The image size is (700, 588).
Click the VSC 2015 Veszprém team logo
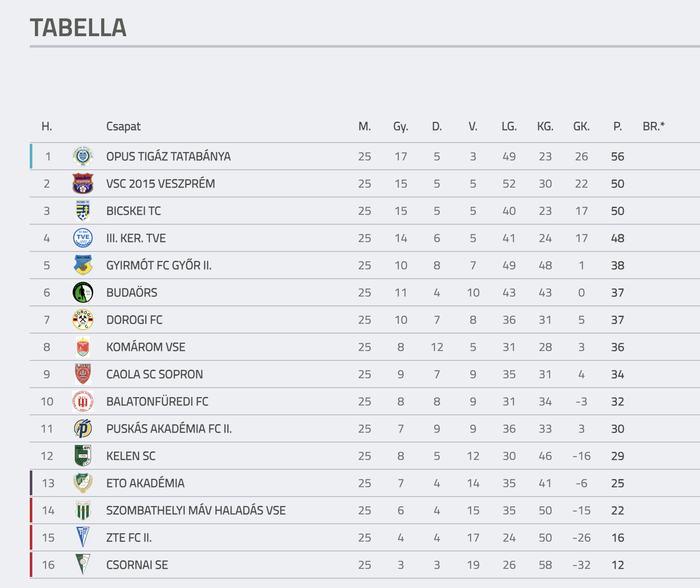tap(83, 184)
